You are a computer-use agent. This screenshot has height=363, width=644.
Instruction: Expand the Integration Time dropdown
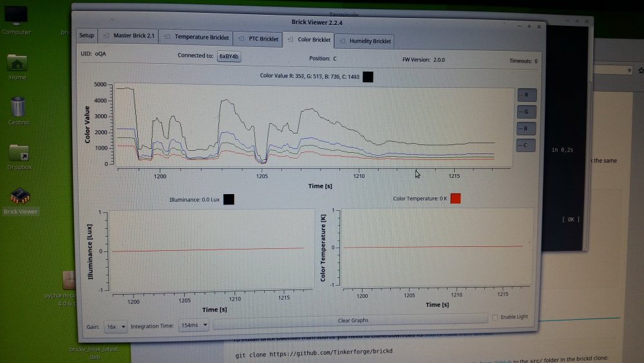click(194, 325)
